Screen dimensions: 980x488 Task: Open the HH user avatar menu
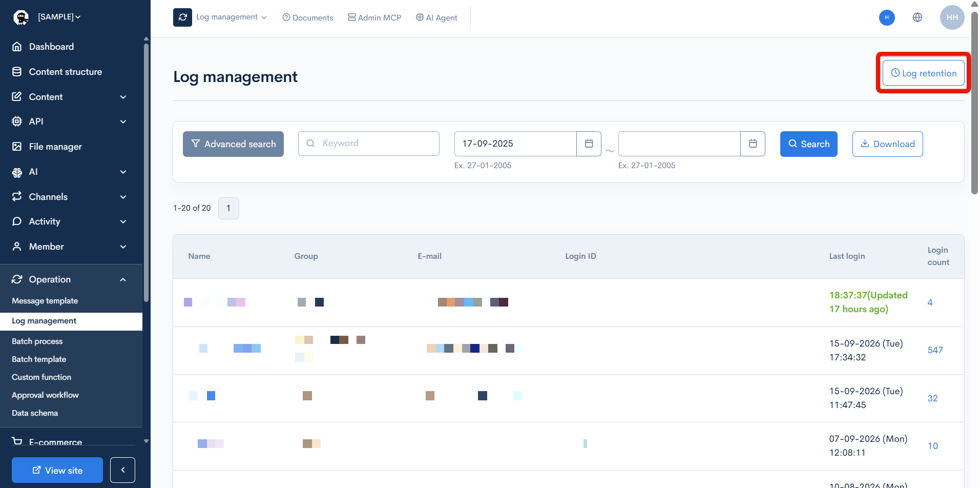(952, 17)
